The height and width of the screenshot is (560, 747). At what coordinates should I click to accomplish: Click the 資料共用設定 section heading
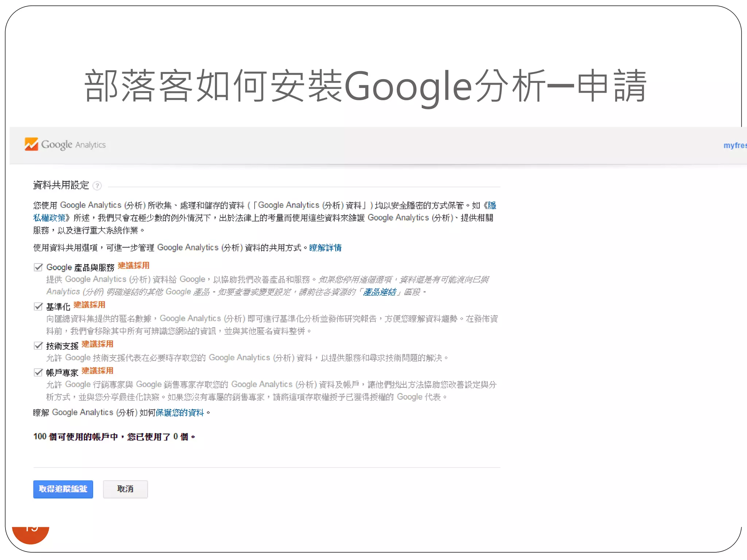61,185
